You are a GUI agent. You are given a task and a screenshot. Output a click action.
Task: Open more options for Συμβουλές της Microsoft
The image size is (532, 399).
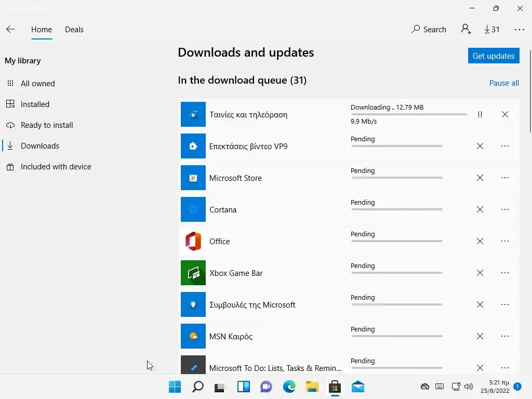tap(505, 304)
